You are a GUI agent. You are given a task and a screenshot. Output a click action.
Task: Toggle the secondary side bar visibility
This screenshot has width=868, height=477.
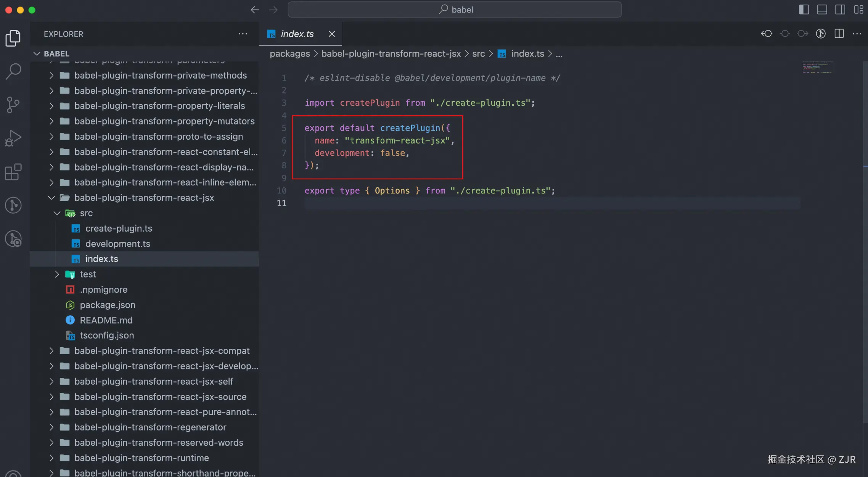coord(840,10)
